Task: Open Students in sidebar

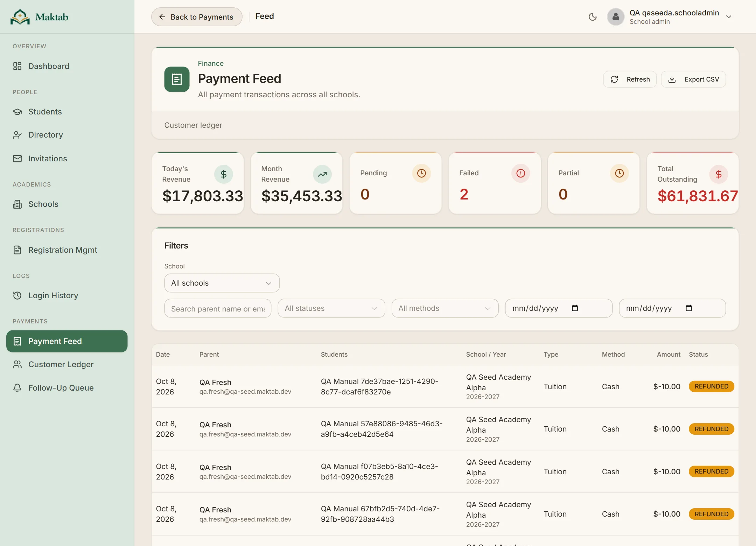Action: pos(67,112)
